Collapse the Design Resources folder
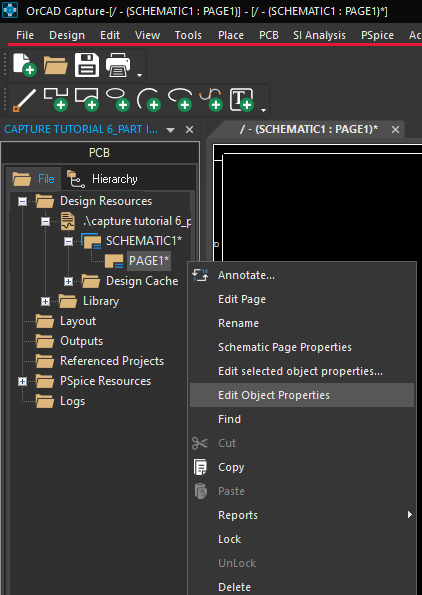This screenshot has height=595, width=422. tap(22, 201)
